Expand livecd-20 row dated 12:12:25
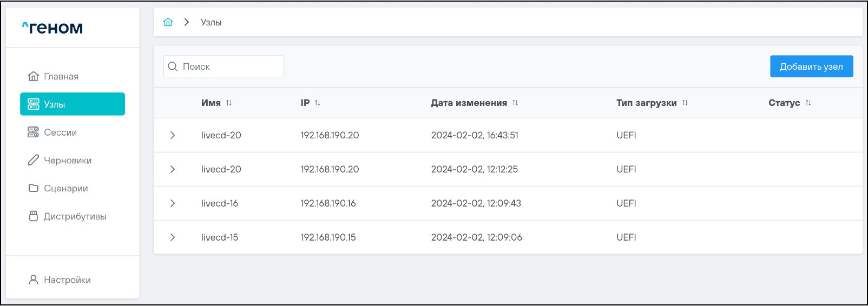Image resolution: width=868 pixels, height=306 pixels. 173,169
